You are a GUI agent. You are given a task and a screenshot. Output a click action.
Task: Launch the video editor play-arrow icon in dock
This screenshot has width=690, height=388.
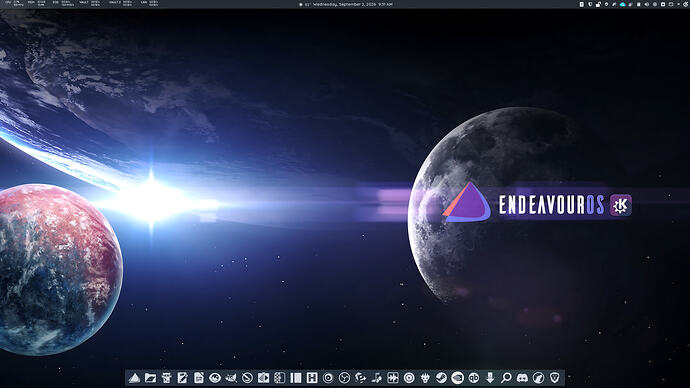[x=263, y=377]
